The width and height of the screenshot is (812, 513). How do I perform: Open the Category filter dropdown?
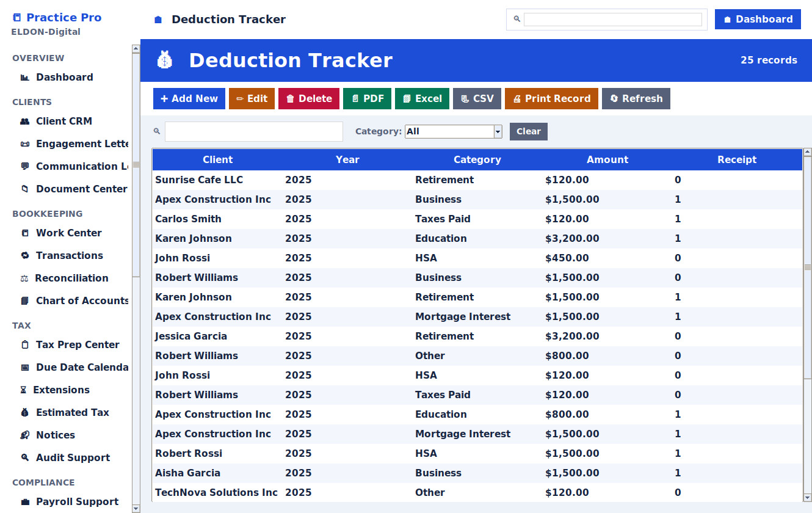pyautogui.click(x=453, y=131)
